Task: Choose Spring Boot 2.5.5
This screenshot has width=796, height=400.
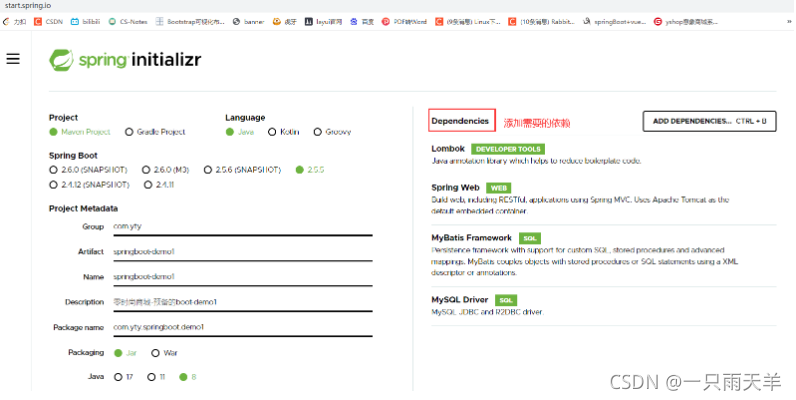Action: click(310, 170)
